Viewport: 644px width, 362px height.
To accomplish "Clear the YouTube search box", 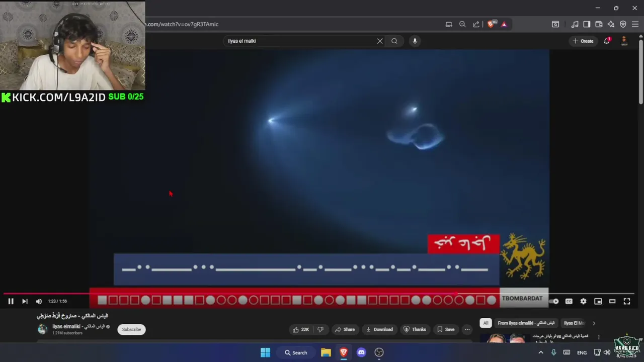I will [380, 41].
